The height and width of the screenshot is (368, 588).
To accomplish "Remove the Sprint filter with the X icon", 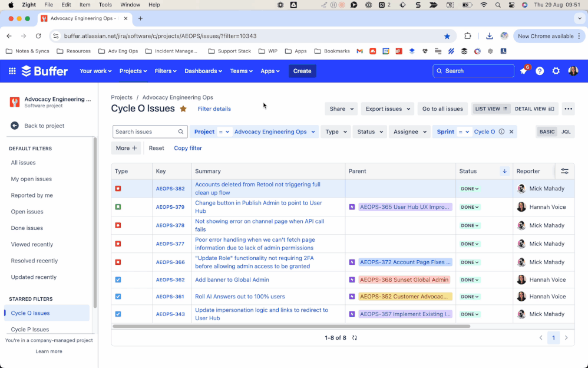I will pos(511,132).
